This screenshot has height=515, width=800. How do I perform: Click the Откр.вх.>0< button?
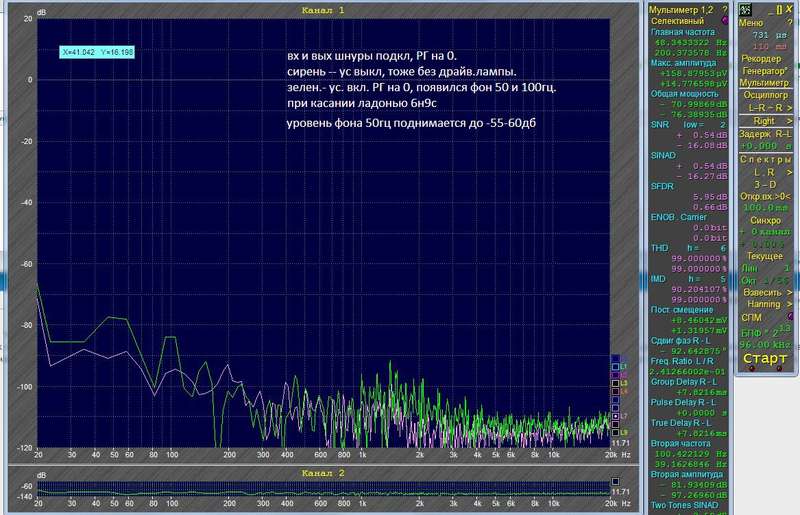pos(765,197)
